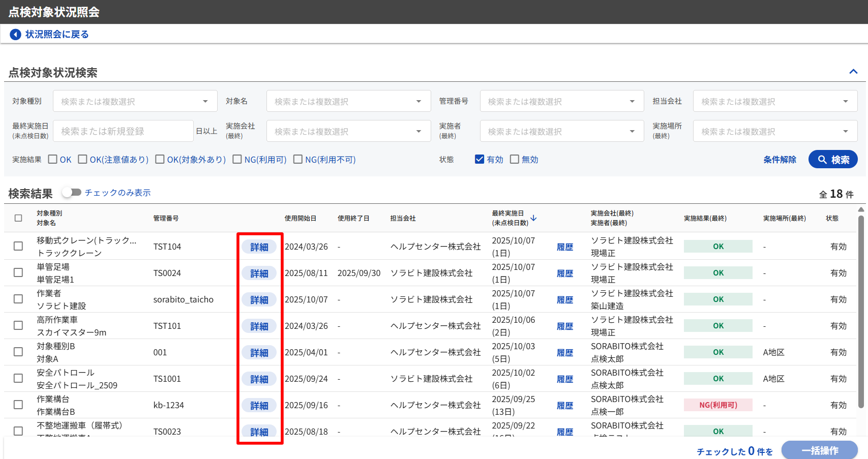Open 履歴 for kb-1234 作業構台 row
This screenshot has height=459, width=868.
coord(564,406)
